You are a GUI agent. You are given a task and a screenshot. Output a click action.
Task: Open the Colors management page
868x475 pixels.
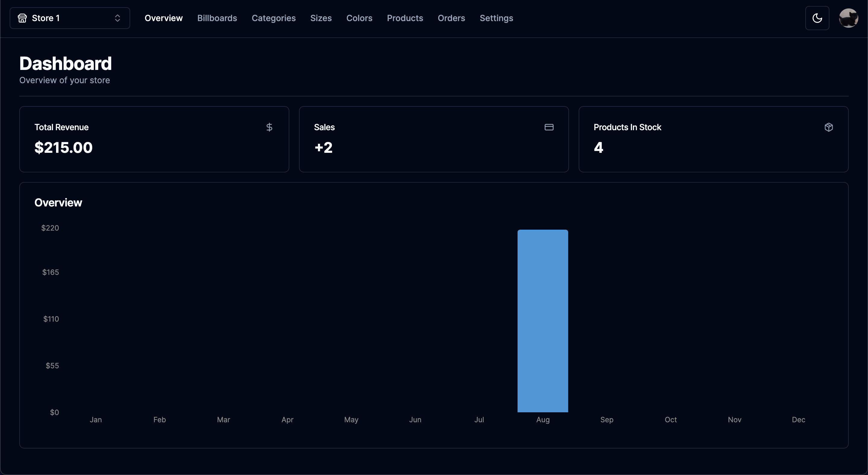[359, 18]
